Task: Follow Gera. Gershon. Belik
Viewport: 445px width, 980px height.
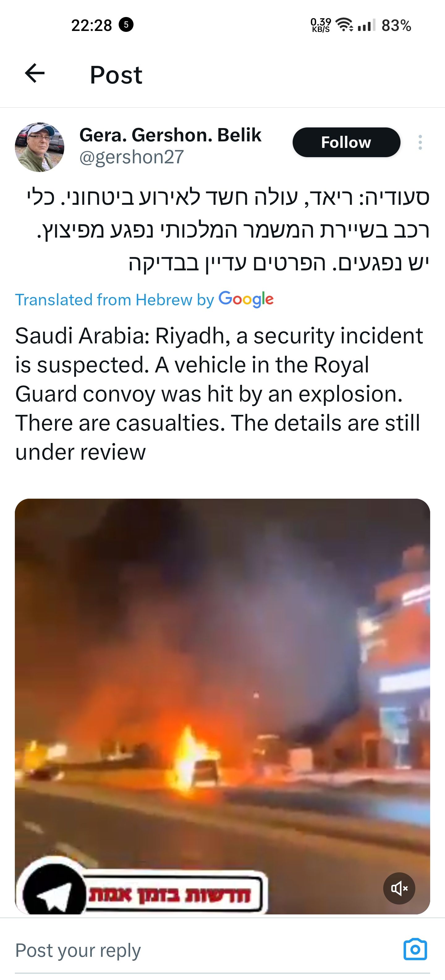Action: pos(346,142)
